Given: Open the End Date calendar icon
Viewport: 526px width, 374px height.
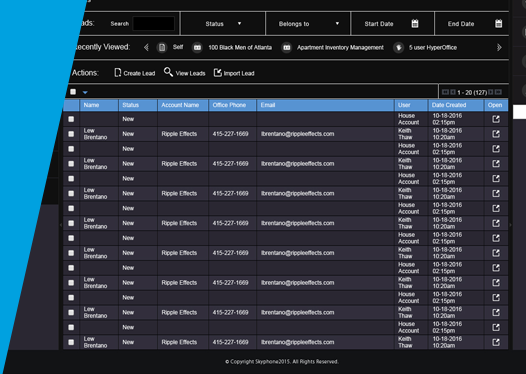Looking at the screenshot, I should point(498,23).
